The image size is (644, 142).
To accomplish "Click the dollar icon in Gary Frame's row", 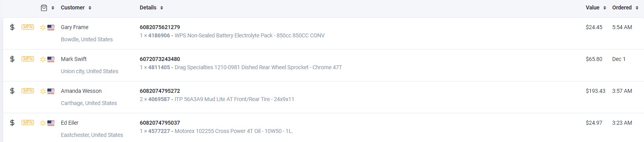I will pyautogui.click(x=12, y=27).
